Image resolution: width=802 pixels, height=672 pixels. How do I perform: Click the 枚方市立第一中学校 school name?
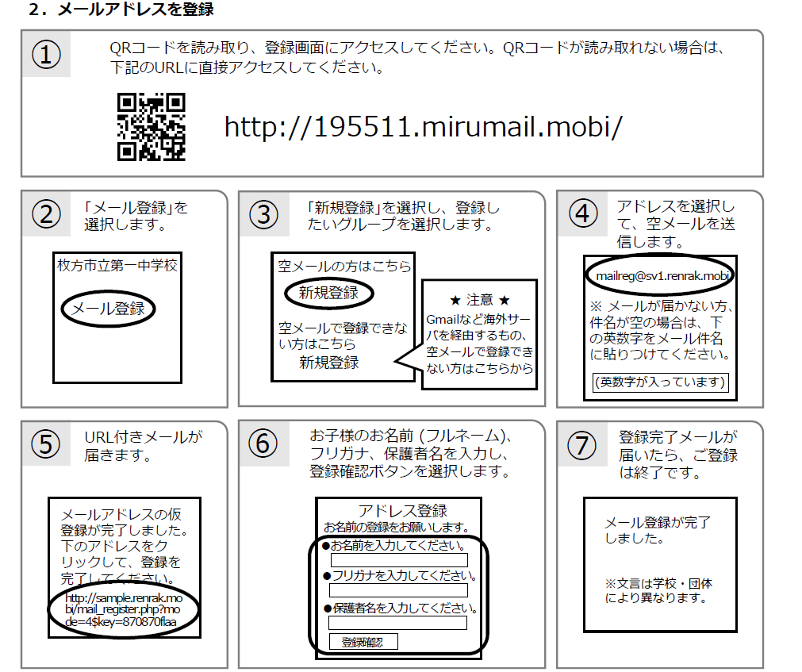pyautogui.click(x=117, y=266)
